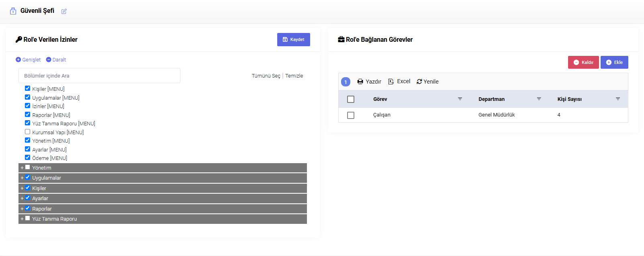The width and height of the screenshot is (644, 256).
Task: Open the Görev column filter icon
Action: click(460, 99)
